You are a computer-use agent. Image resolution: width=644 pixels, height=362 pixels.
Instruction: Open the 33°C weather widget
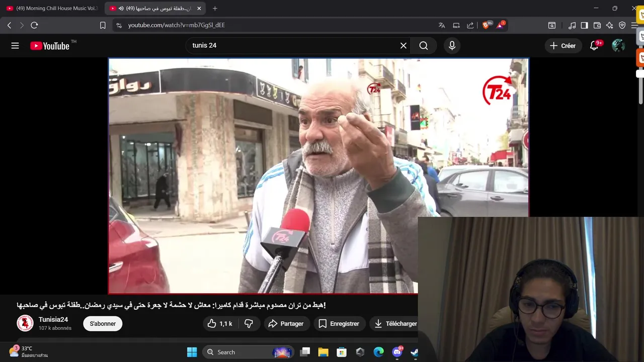(x=28, y=352)
